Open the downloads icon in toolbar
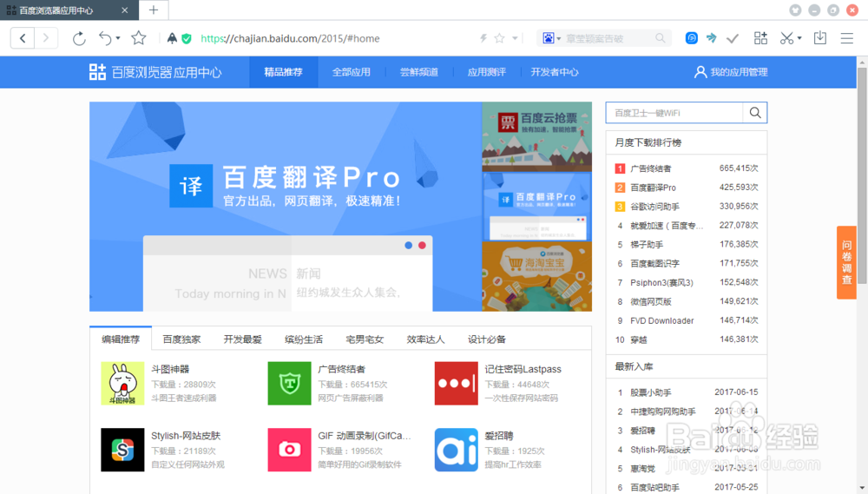Image resolution: width=868 pixels, height=494 pixels. coord(820,38)
